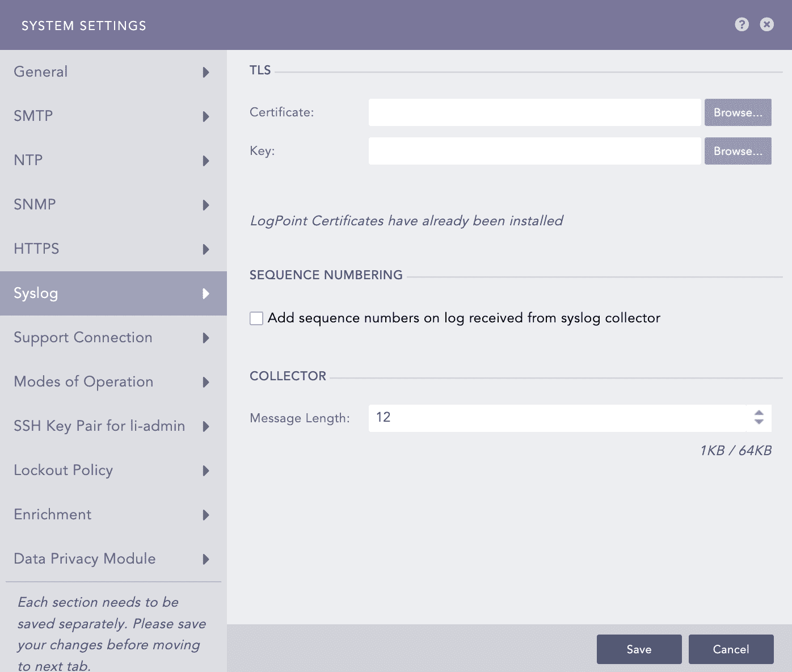The image size is (792, 672).
Task: Click the Modes of Operation arrow
Action: pos(206,382)
